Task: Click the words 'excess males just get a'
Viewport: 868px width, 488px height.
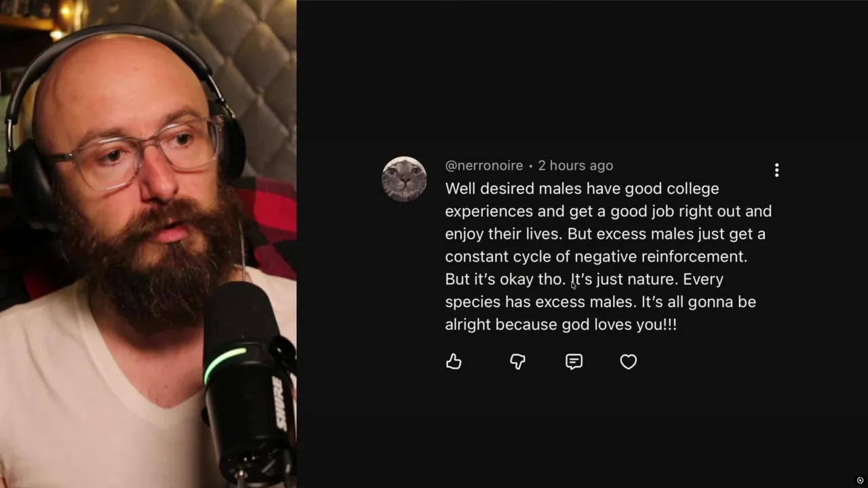Action: tap(681, 234)
